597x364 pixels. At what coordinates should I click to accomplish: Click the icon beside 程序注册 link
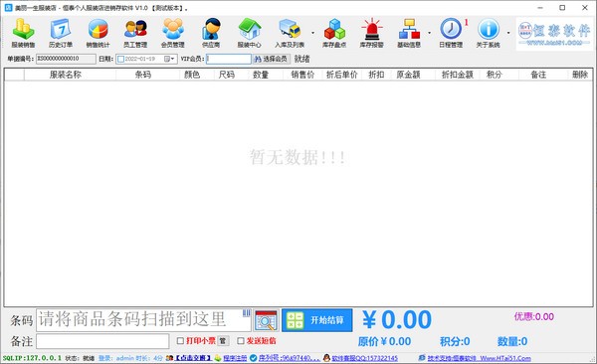coord(218,358)
